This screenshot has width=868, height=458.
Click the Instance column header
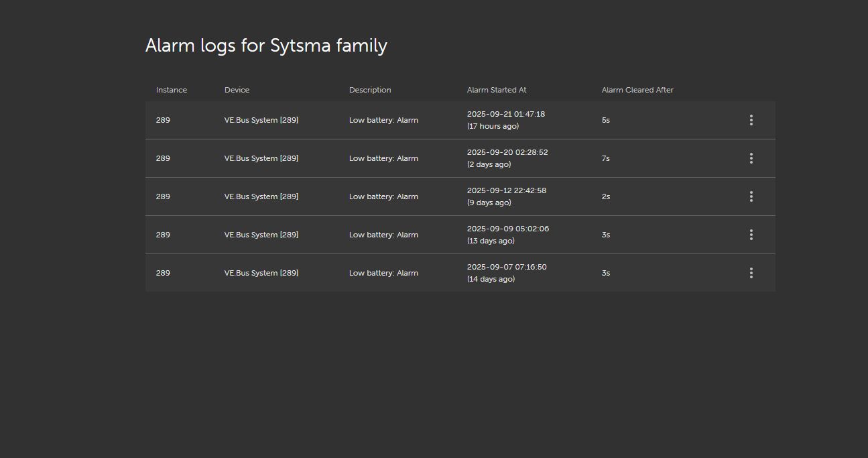point(172,90)
